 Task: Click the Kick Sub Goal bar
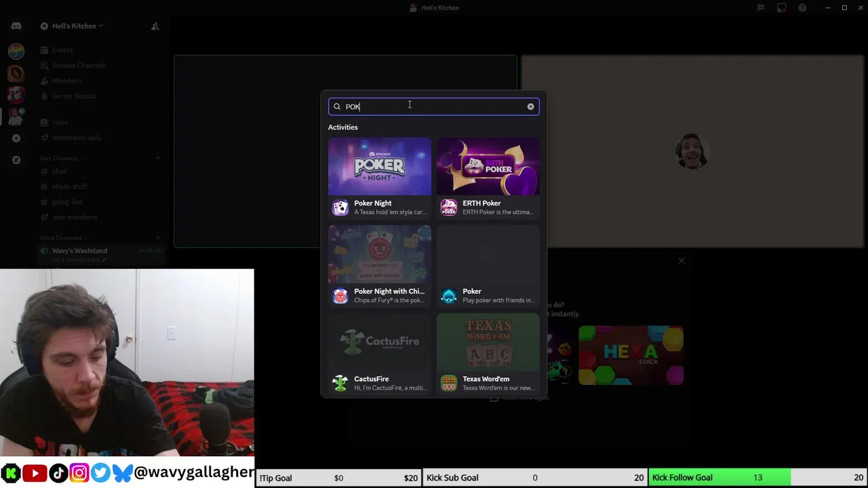click(x=534, y=478)
